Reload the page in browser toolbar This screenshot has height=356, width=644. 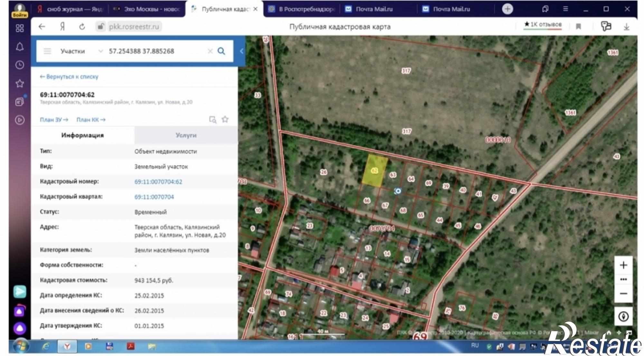[x=82, y=27]
